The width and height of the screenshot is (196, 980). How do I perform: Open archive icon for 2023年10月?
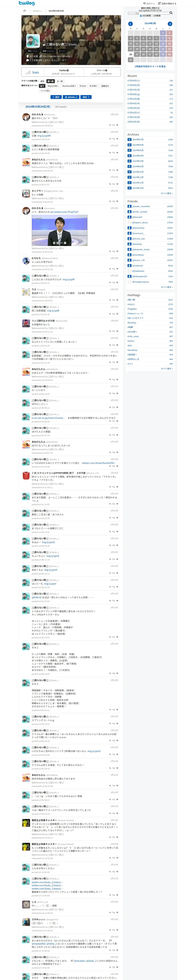129,188
